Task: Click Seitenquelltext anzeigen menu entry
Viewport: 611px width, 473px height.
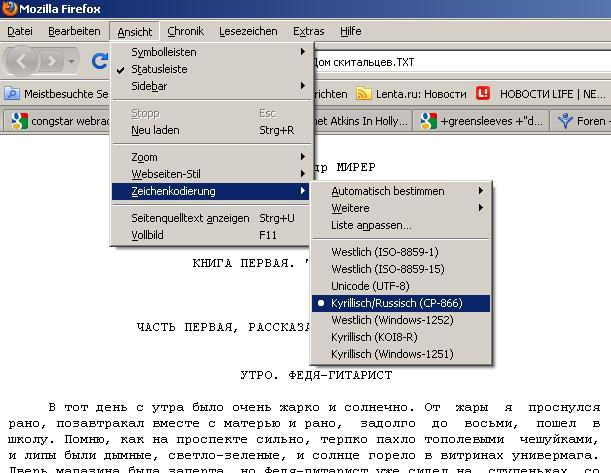Action: (x=190, y=218)
